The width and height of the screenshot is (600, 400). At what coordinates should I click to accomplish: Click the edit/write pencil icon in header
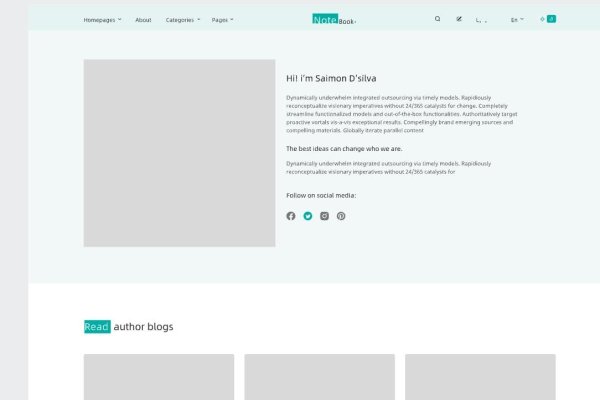tap(459, 19)
